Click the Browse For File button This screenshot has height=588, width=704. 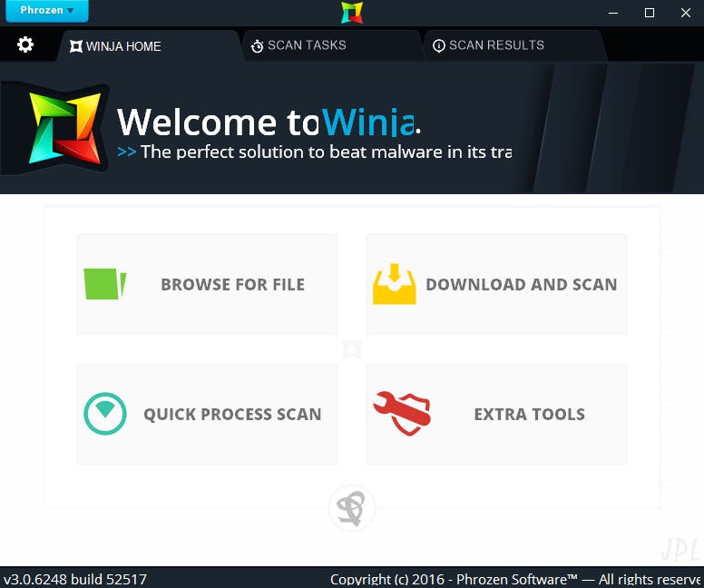point(207,284)
